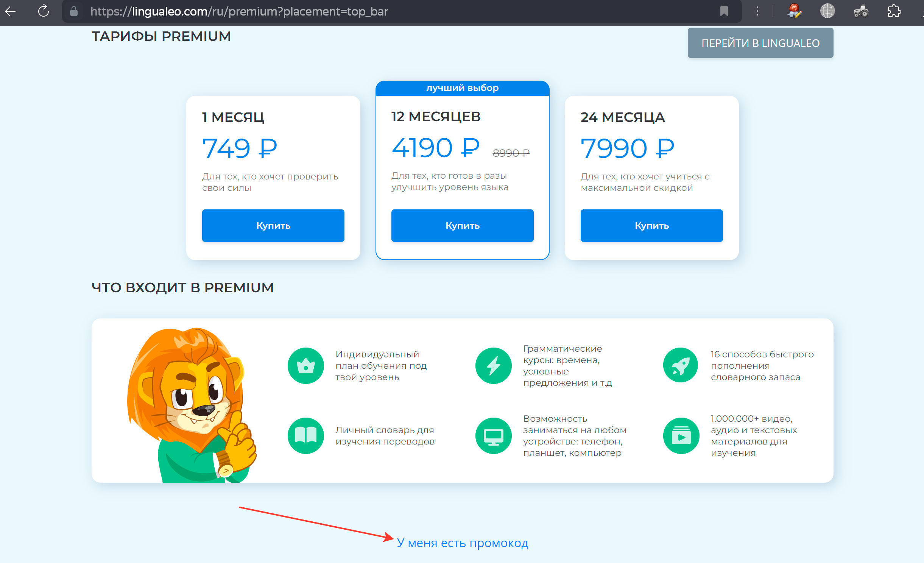Screen dimensions: 924x563
Task: Buy the 1 МЕСЯЦ plan
Action: point(273,226)
